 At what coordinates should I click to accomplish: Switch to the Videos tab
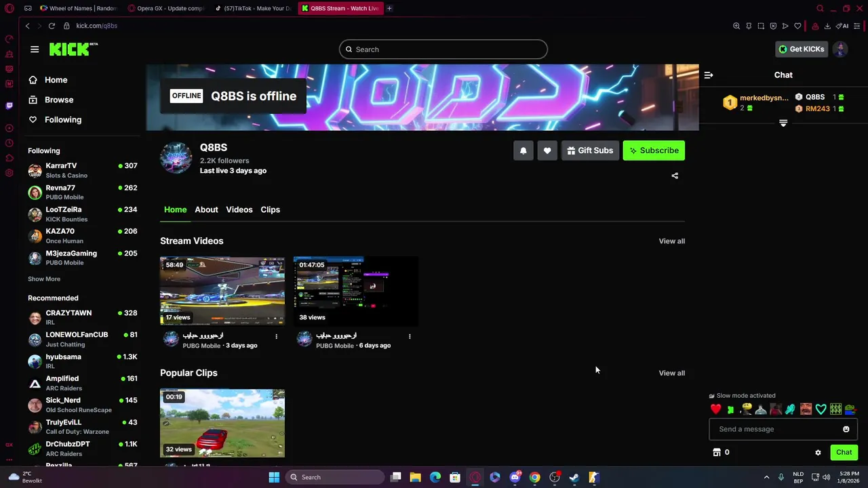point(239,209)
